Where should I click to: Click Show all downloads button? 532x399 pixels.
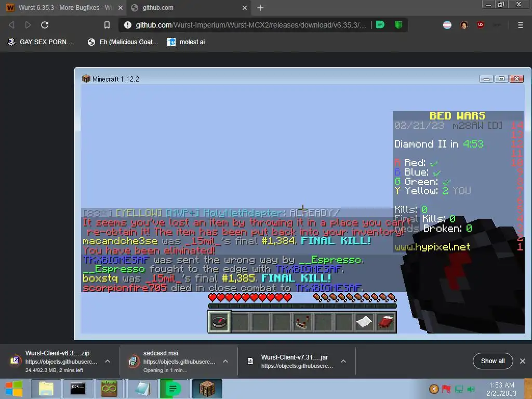[493, 362]
